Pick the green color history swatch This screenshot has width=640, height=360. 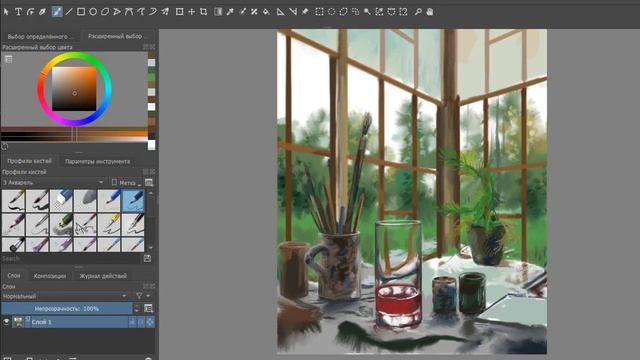(151, 77)
